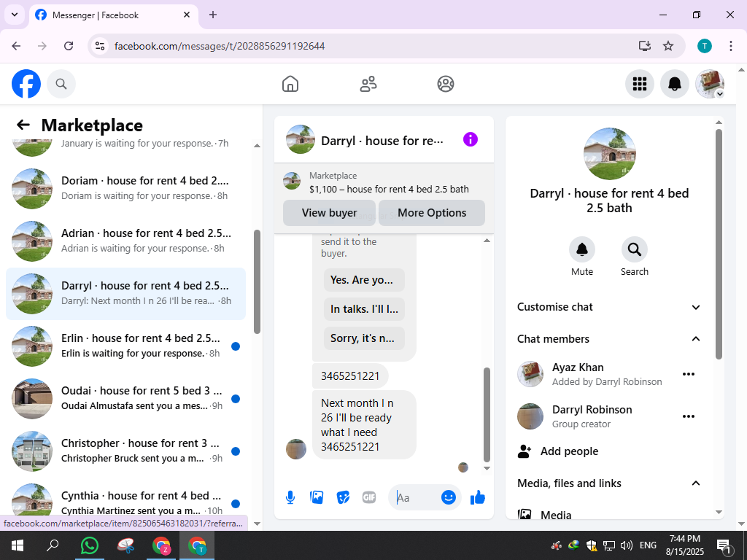Open the emoji picker

(x=449, y=497)
